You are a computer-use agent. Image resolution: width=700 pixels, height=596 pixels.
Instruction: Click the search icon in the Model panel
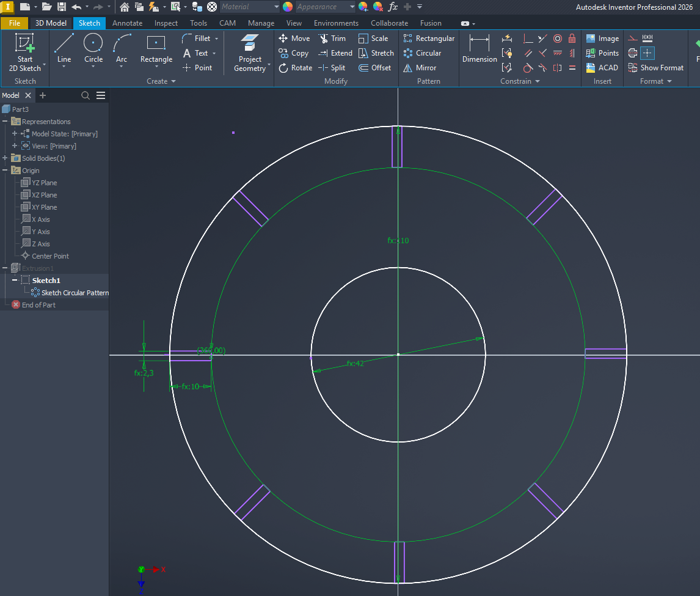(x=85, y=95)
